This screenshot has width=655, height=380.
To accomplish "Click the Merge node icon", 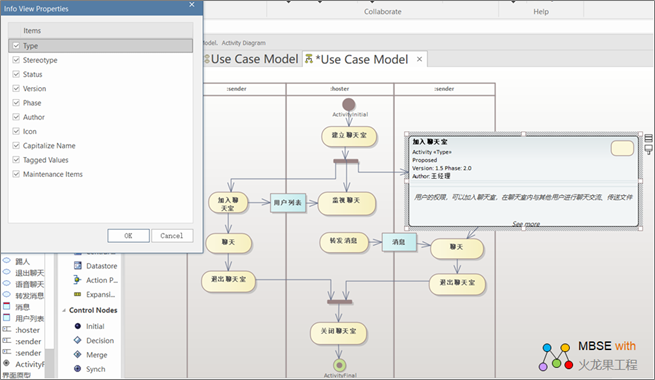I will 78,355.
